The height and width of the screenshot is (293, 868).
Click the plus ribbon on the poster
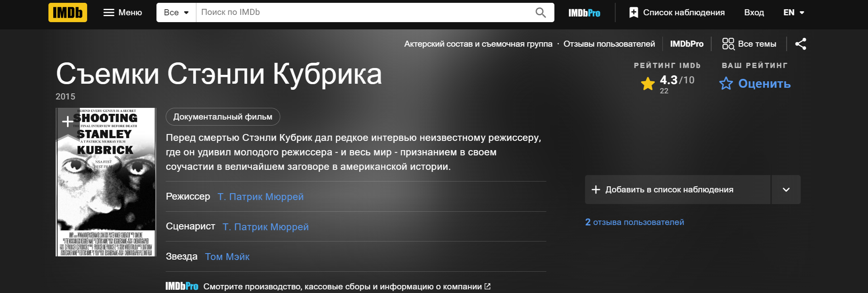67,121
